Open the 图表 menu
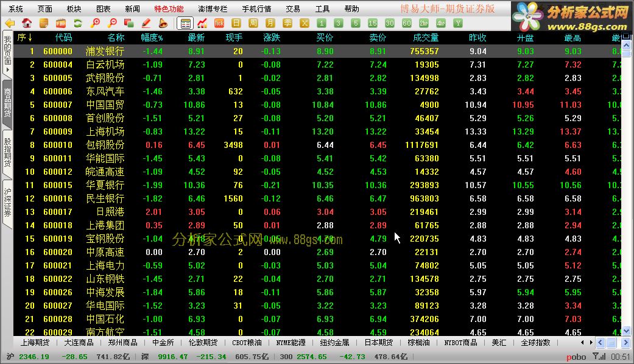The width and height of the screenshot is (634, 364). (103, 9)
